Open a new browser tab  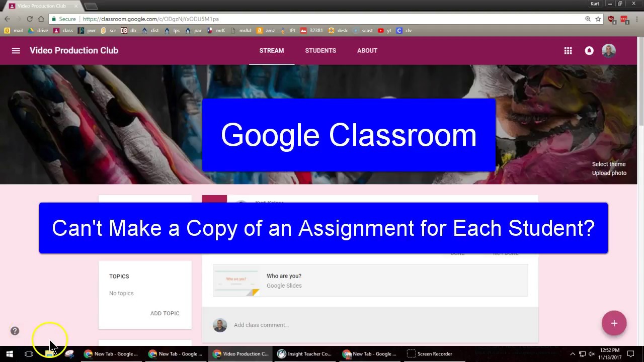coord(91,6)
